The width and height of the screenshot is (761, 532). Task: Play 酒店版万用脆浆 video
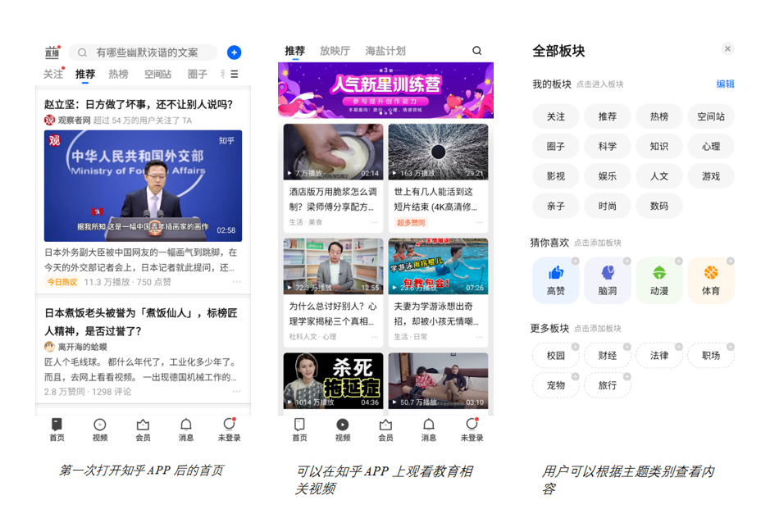(334, 152)
